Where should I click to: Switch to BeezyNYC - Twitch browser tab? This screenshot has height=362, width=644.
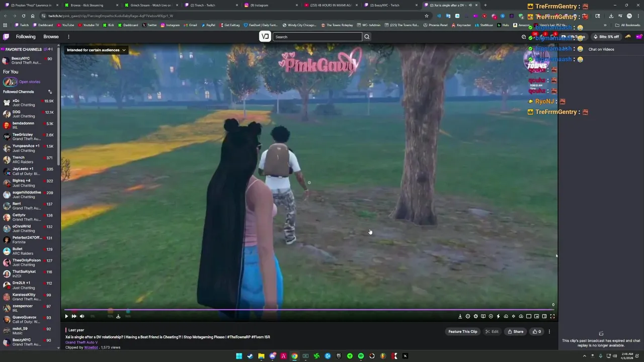(x=391, y=5)
